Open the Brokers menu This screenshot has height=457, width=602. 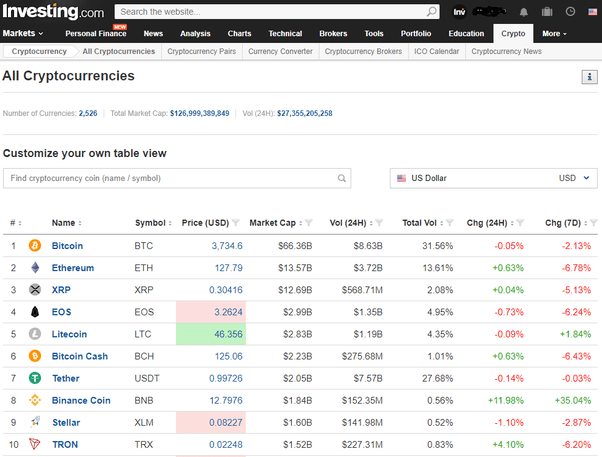pyautogui.click(x=333, y=33)
